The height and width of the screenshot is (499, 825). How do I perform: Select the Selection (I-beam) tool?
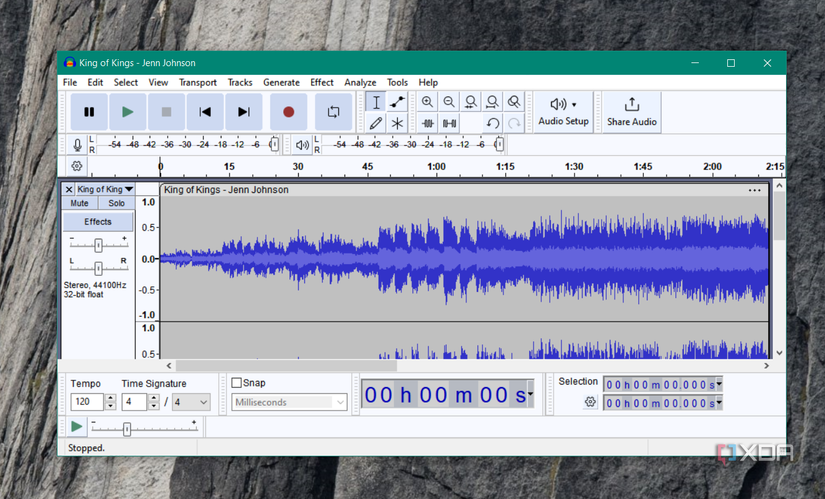(x=376, y=102)
